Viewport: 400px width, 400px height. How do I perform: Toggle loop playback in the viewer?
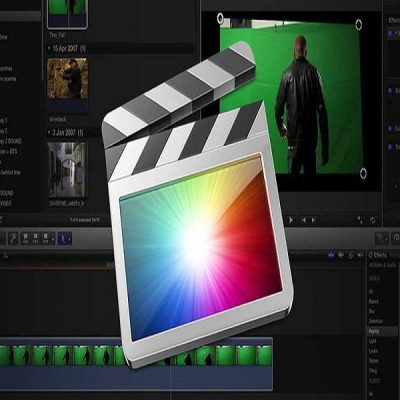pos(373,220)
